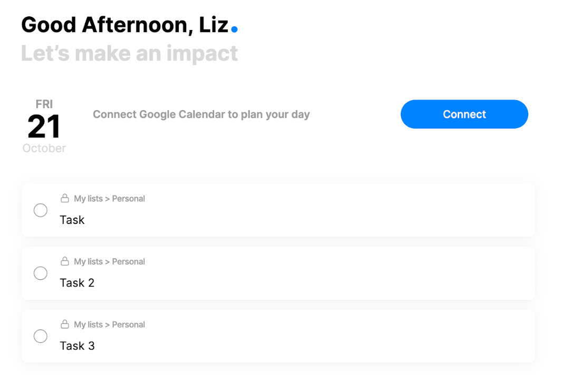Click the lock icon above Task 3
Screen dimensions: 561x392
(65, 324)
